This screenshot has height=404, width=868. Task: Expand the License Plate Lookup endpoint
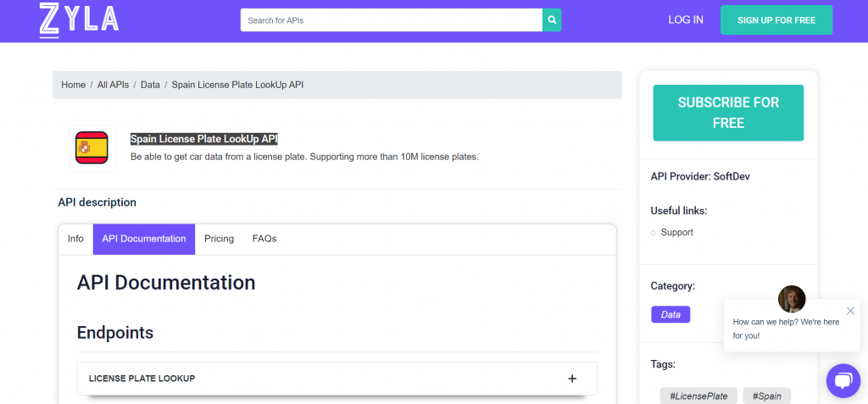[337, 379]
